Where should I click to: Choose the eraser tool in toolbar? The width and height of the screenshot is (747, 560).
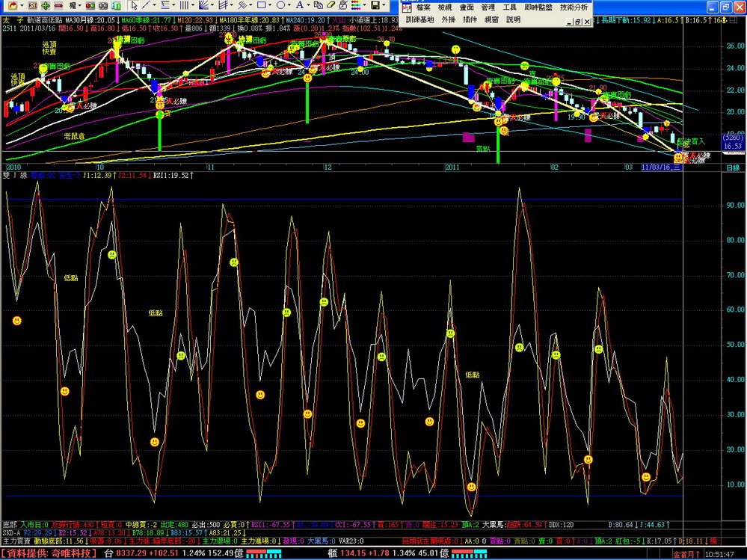click(331, 5)
